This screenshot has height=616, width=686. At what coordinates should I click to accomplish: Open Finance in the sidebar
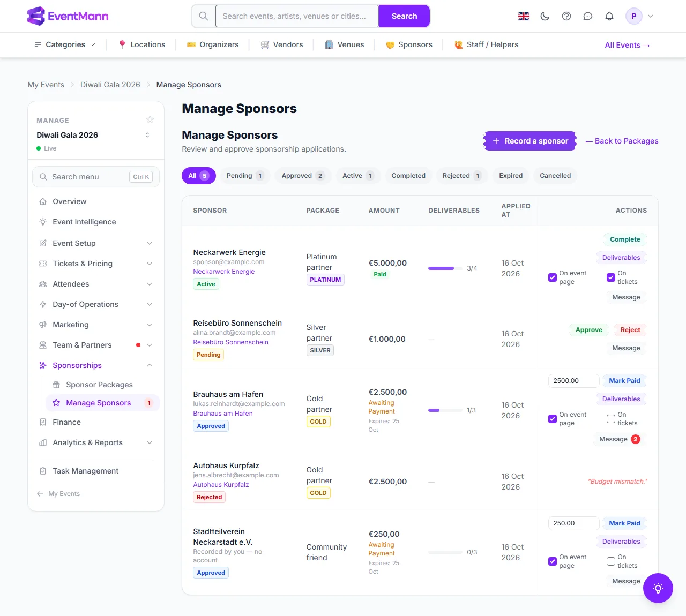(96, 422)
